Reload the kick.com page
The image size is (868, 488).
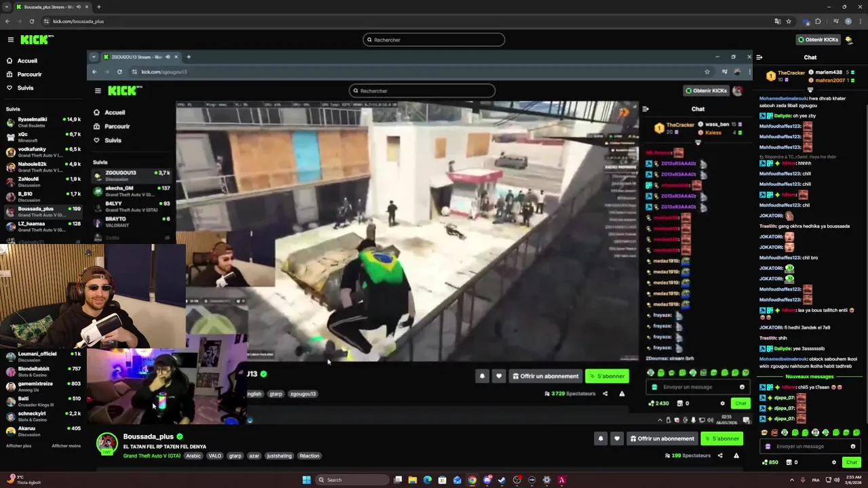(x=31, y=21)
